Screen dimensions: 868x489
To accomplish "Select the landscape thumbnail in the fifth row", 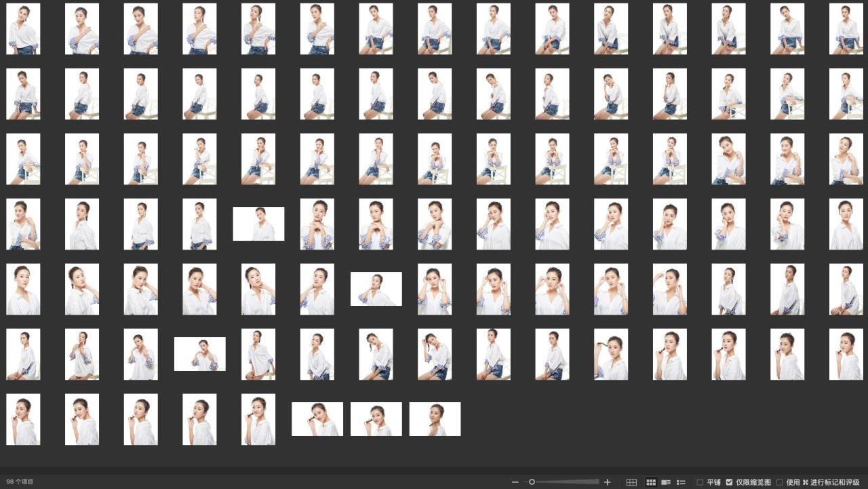I will (376, 289).
